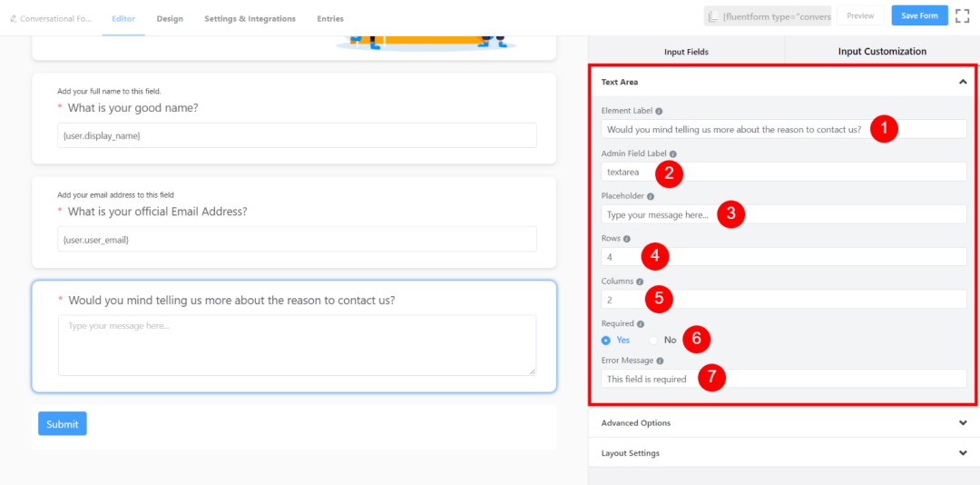Screen dimensions: 980x485
Task: Click info icon next to Rows
Action: [627, 239]
